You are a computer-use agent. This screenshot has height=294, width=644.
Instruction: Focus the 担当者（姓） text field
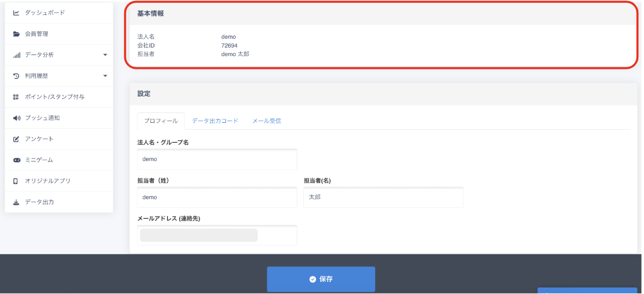click(x=217, y=197)
